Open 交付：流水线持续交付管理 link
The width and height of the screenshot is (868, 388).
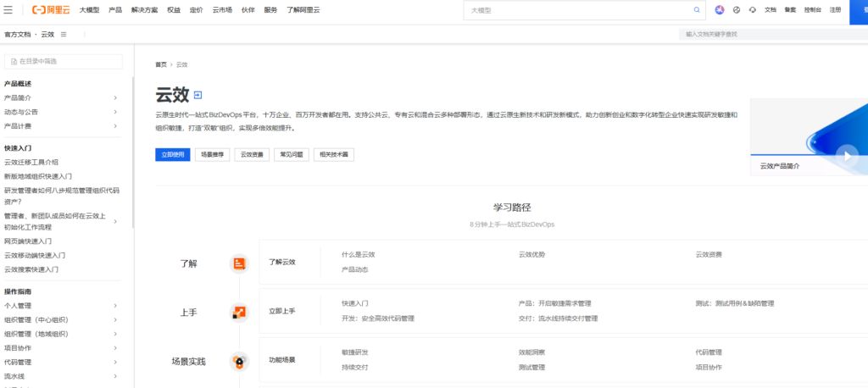coord(559,319)
